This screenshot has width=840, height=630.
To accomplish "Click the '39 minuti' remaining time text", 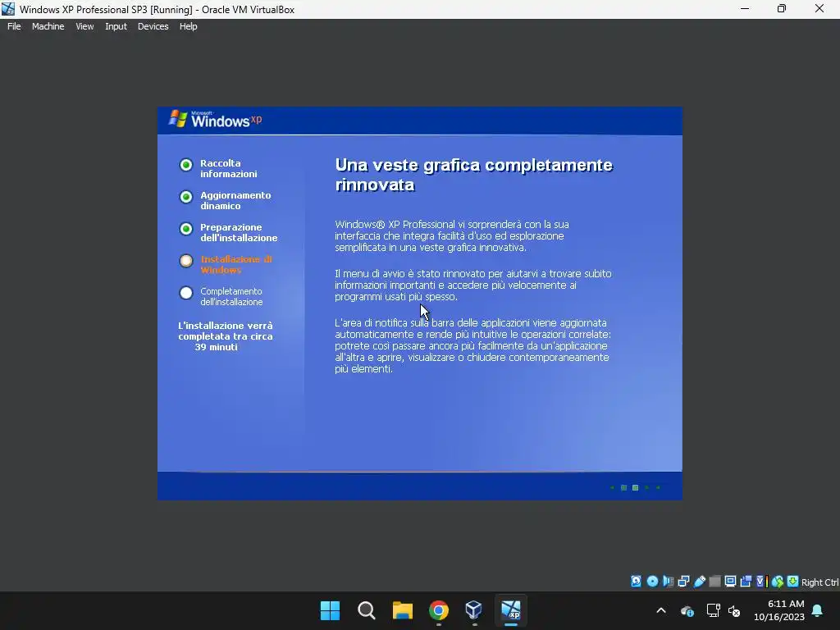I will pos(216,347).
